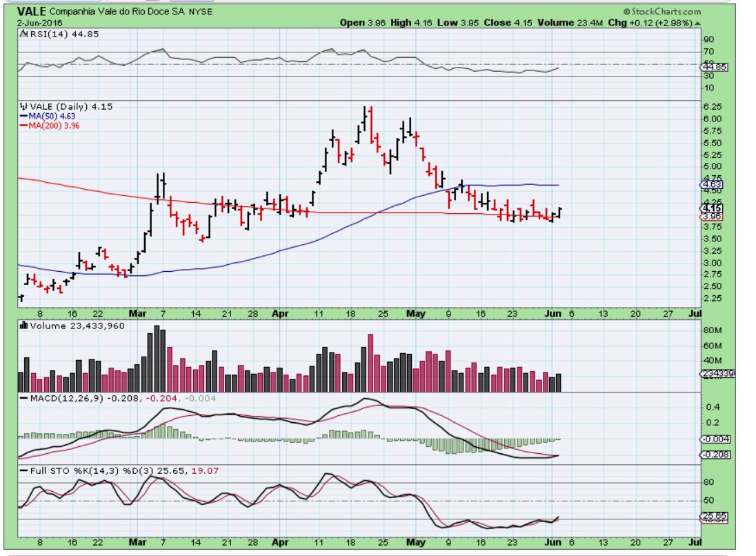The image size is (756, 556).
Task: Click the VALE ticker symbol in header
Action: tap(32, 11)
